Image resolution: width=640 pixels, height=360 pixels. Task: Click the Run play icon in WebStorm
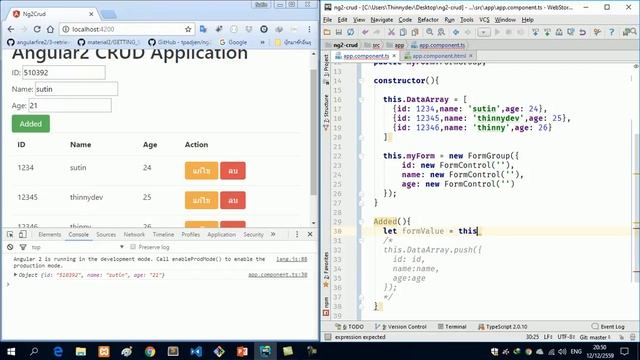[497, 32]
